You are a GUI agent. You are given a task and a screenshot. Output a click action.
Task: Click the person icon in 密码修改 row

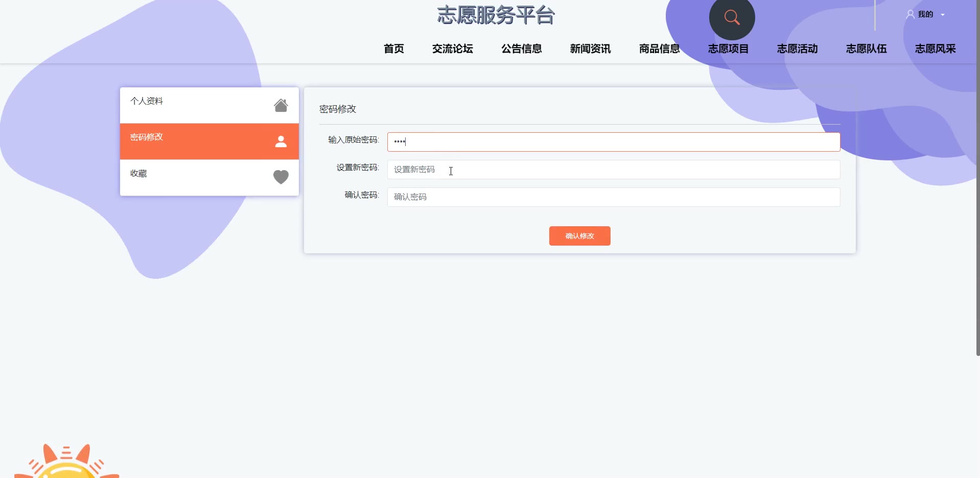281,141
